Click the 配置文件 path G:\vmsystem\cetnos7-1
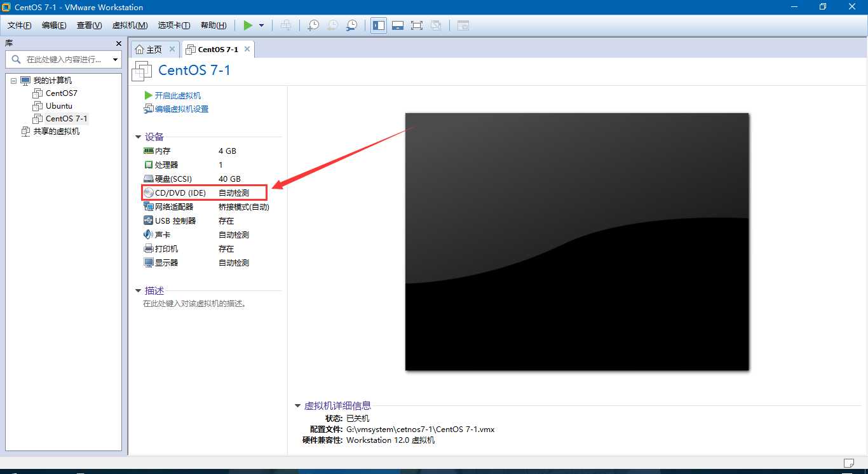 420,429
